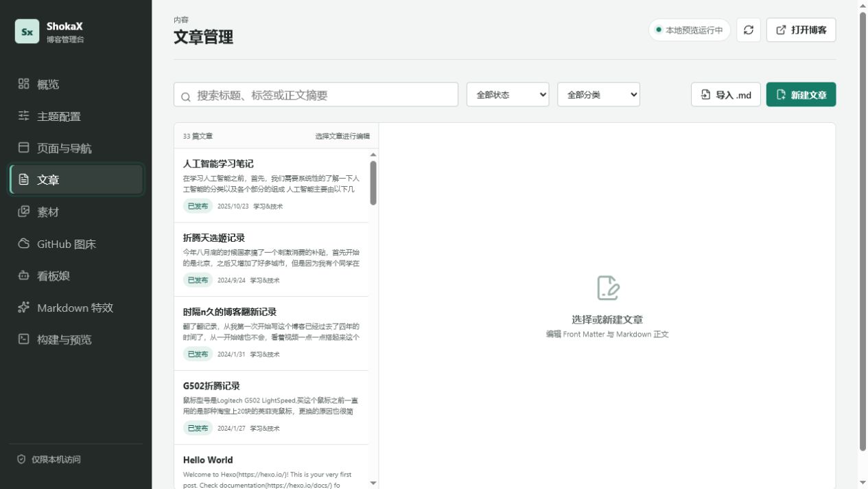
Task: Open 看板娘 settings
Action: 76,275
